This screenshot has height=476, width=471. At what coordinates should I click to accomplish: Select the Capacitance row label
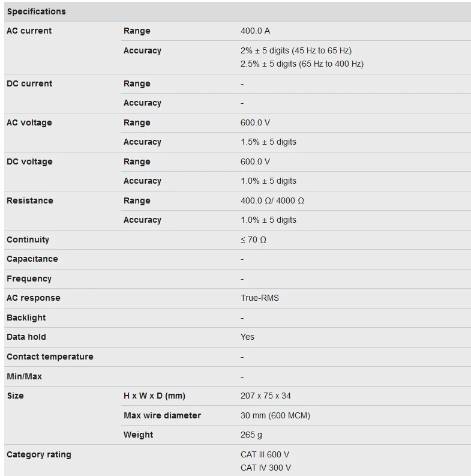(x=32, y=259)
